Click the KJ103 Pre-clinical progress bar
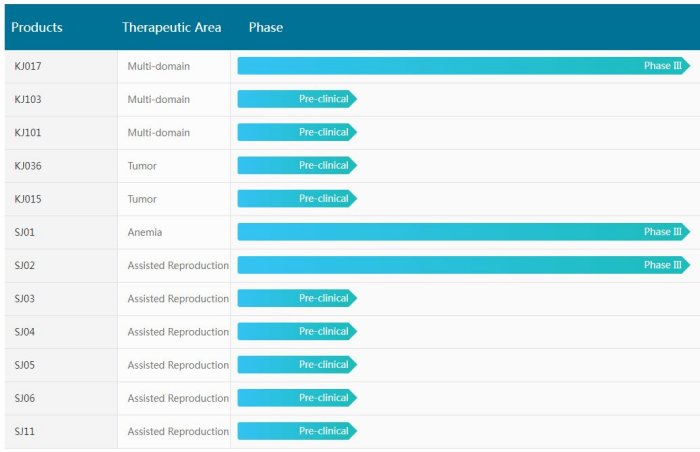The height and width of the screenshot is (452, 700). (x=296, y=99)
